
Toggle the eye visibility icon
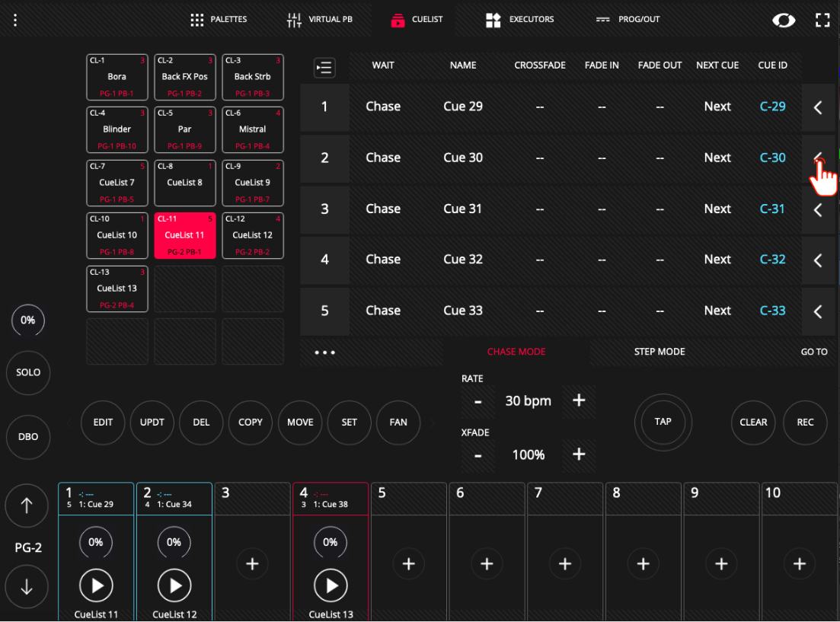[x=783, y=21]
